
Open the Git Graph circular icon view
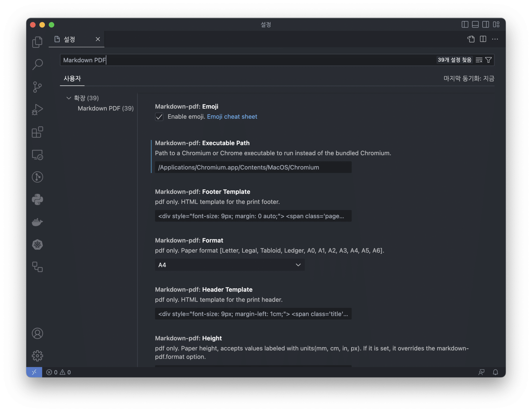point(37,177)
